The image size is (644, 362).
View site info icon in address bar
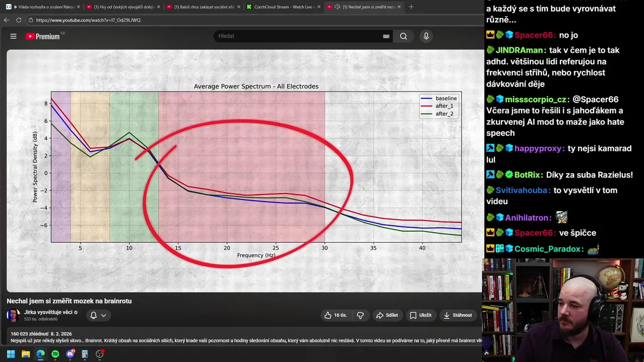[31, 20]
